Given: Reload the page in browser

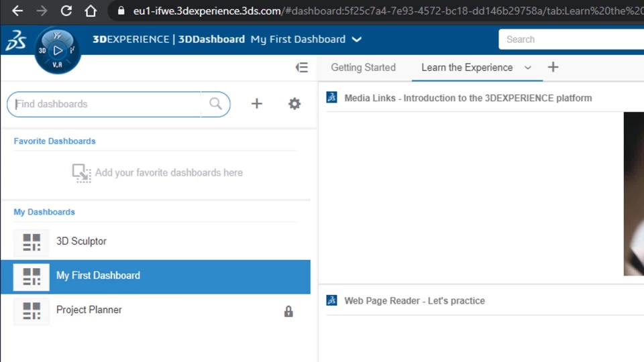Looking at the screenshot, I should click(66, 11).
